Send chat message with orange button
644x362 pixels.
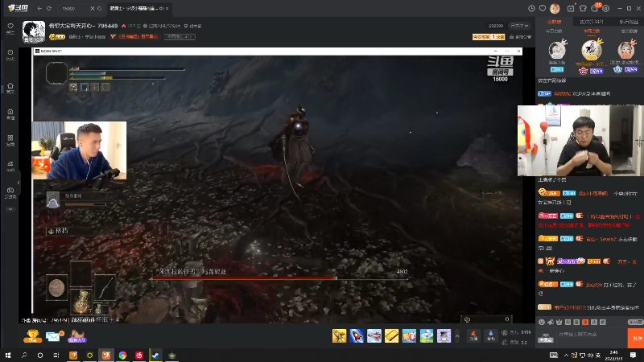tap(636, 338)
